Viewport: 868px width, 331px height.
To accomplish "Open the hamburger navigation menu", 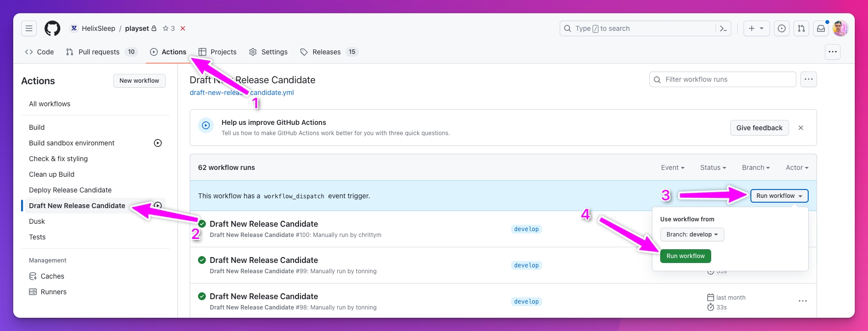I will (29, 28).
